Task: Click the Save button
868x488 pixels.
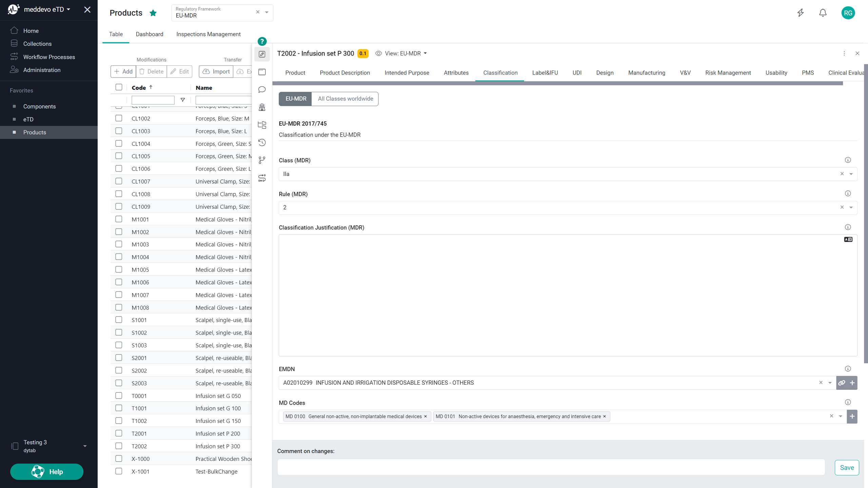Action: [847, 467]
